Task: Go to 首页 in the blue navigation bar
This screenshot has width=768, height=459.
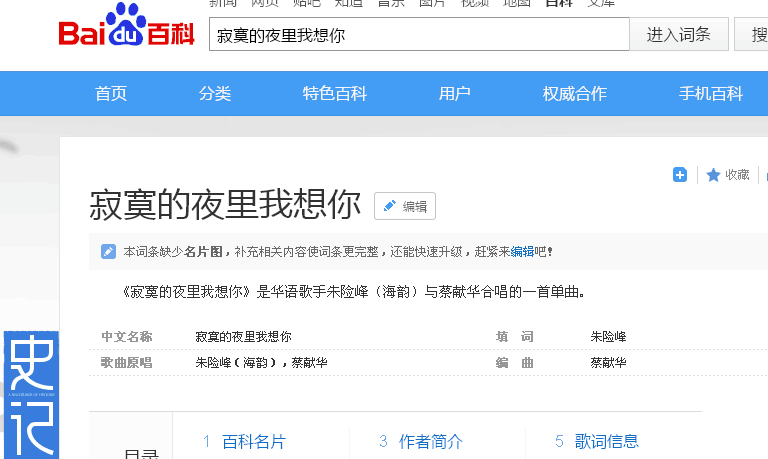Action: (x=111, y=94)
